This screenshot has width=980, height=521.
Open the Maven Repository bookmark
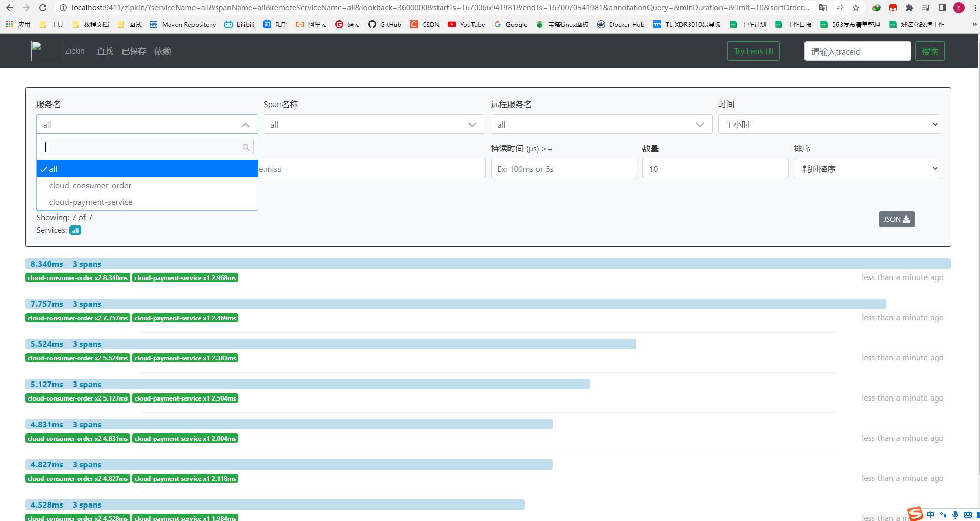pos(183,24)
